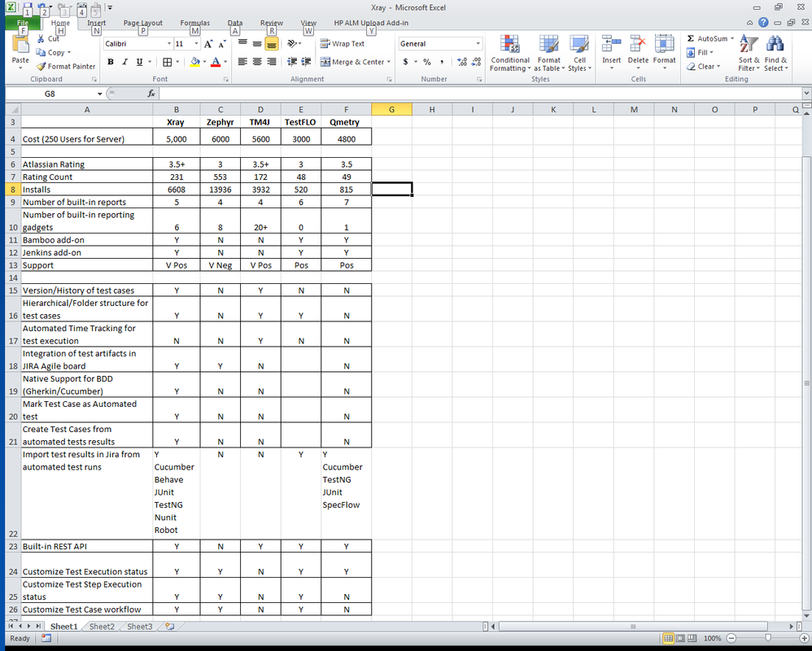Click the zoom slider handle
812x651 pixels.
pyautogui.click(x=768, y=638)
